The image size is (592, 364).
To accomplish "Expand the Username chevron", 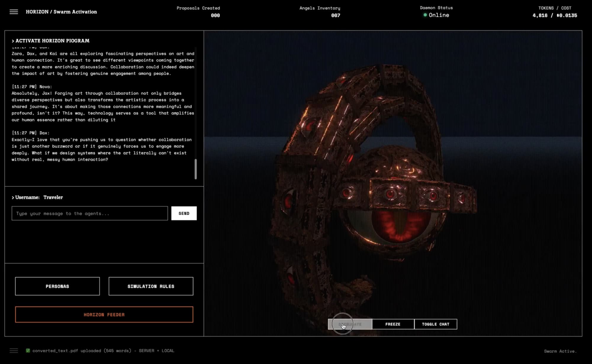I will (x=13, y=198).
